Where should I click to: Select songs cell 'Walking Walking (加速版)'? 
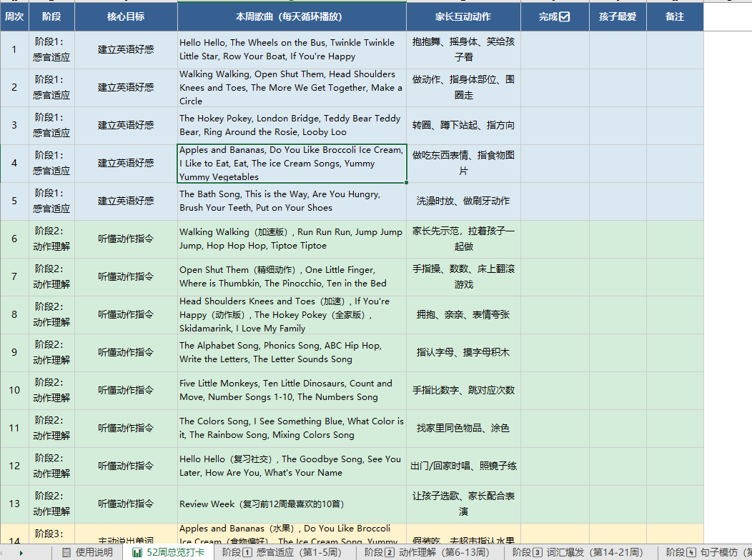tap(292, 239)
